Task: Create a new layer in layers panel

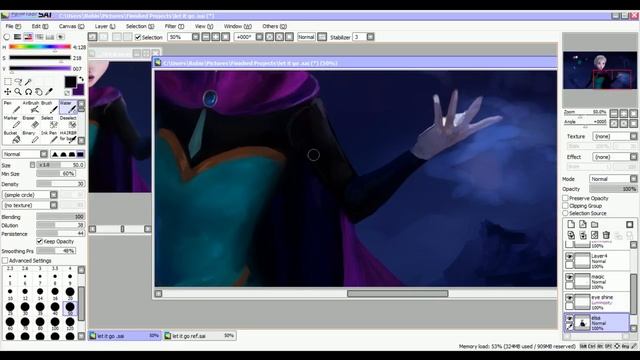Action: click(571, 224)
